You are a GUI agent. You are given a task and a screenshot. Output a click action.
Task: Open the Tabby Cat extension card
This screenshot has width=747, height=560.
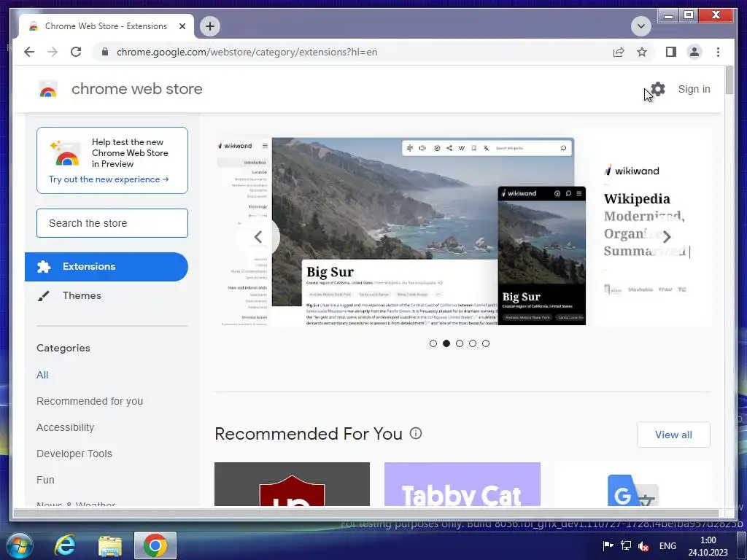462,484
